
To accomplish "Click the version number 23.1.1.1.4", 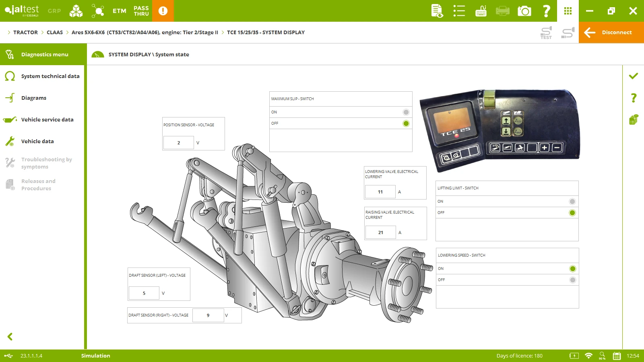I will click(31, 356).
